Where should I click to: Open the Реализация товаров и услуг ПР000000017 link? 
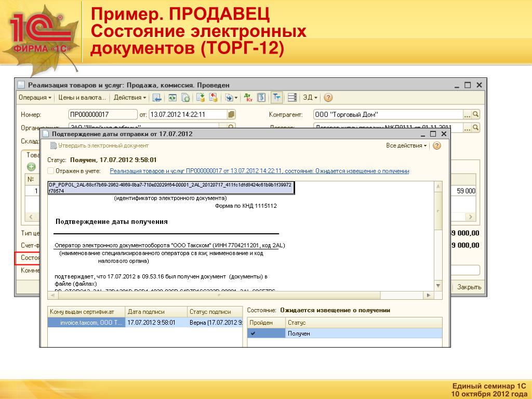coord(259,171)
